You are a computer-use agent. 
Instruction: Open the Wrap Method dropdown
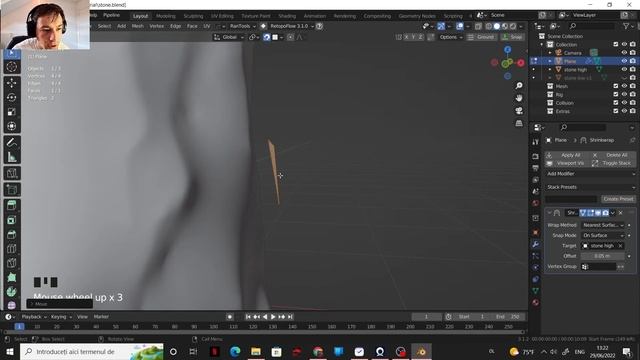(x=602, y=225)
